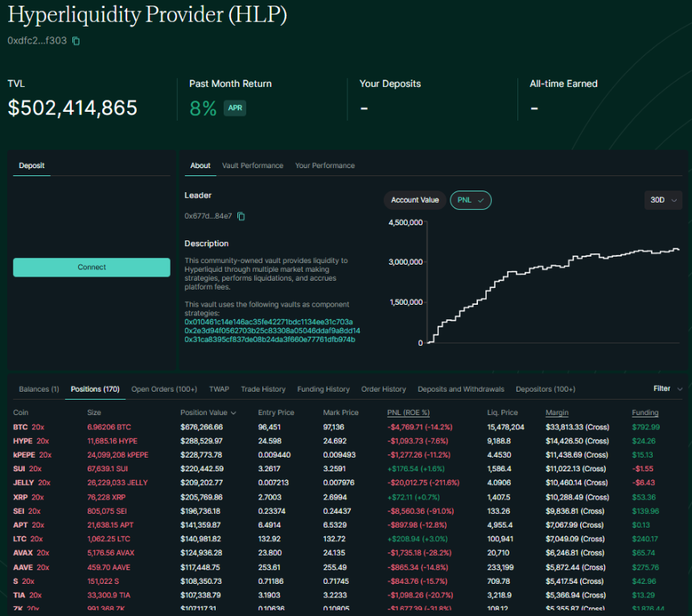Open the XRP 20x position
This screenshot has height=616, width=692.
[29, 498]
